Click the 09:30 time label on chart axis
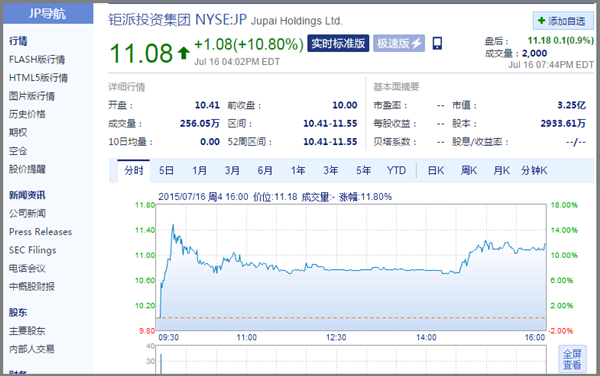 point(169,337)
